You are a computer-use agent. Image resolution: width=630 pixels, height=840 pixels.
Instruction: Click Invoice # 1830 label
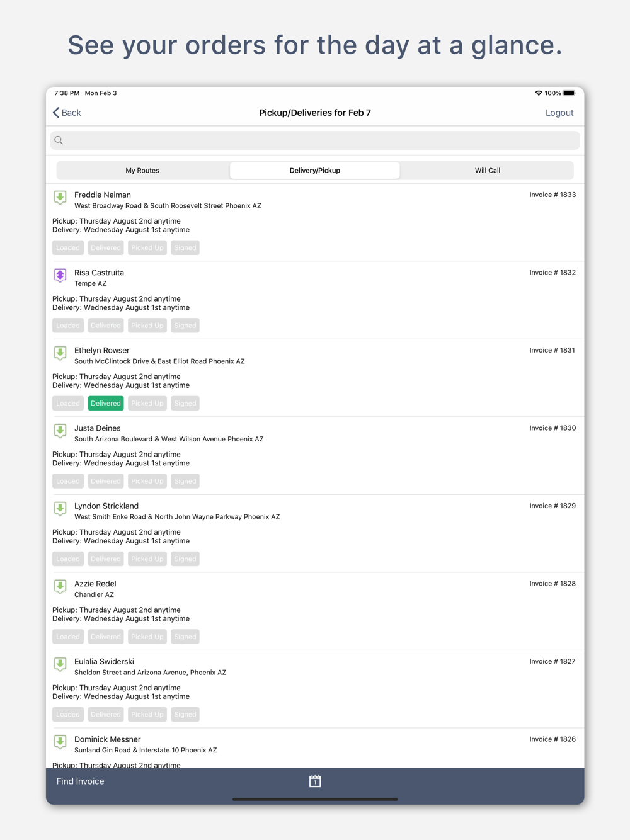[x=553, y=428]
